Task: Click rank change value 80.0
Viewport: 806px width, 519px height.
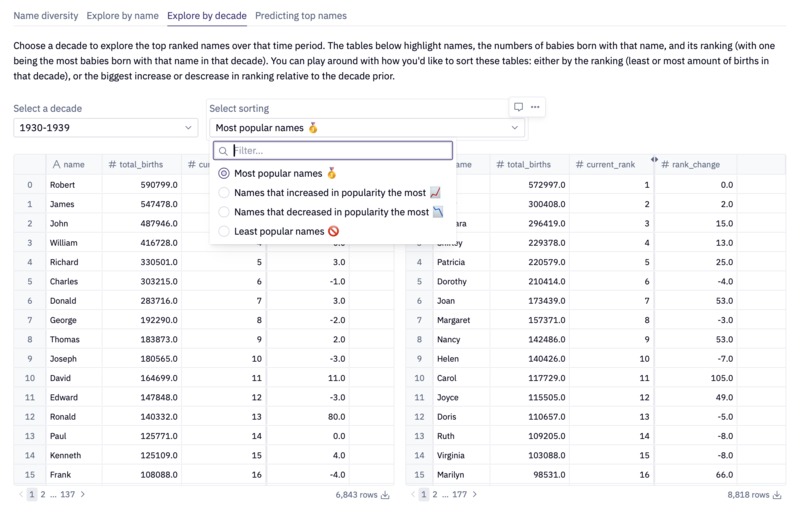Action: point(336,417)
